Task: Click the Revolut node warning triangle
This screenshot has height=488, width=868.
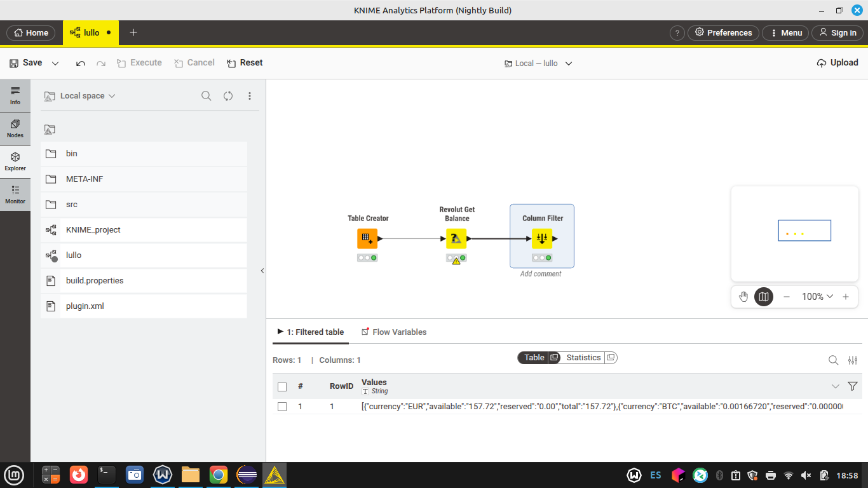Action: pos(456,261)
